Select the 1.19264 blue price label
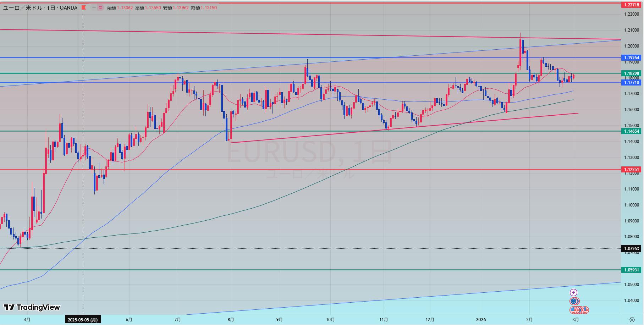The image size is (644, 325). point(632,58)
